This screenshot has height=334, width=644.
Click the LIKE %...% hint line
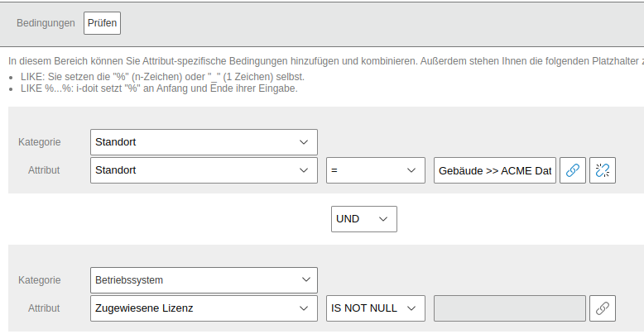tap(157, 88)
